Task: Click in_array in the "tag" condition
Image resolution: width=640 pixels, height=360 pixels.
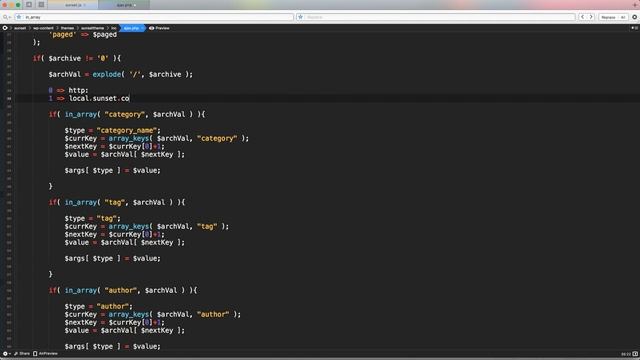Action: (x=81, y=202)
